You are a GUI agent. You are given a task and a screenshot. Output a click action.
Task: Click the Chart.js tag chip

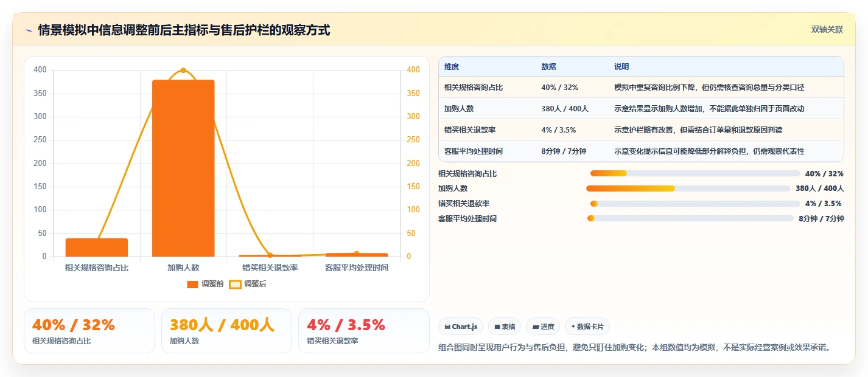coord(461,327)
